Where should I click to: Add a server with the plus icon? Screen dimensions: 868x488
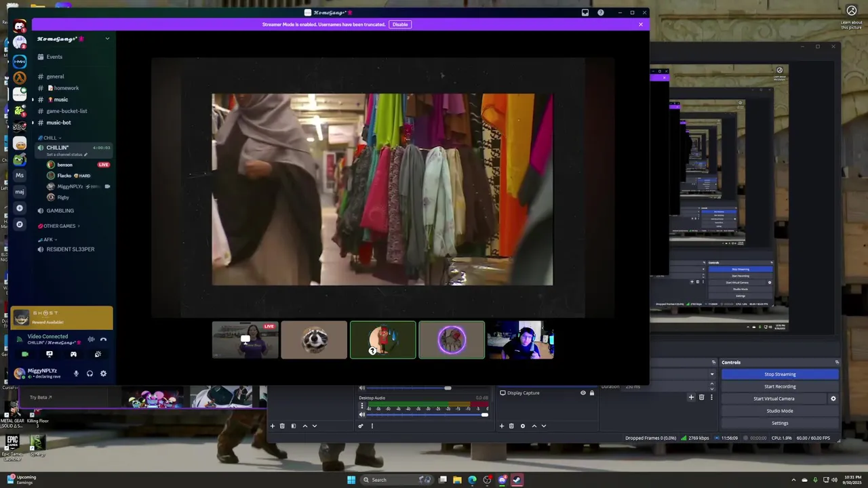point(20,208)
